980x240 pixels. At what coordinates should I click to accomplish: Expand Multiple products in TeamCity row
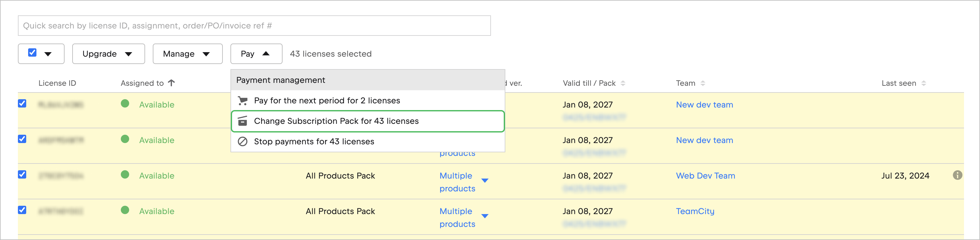point(485,216)
